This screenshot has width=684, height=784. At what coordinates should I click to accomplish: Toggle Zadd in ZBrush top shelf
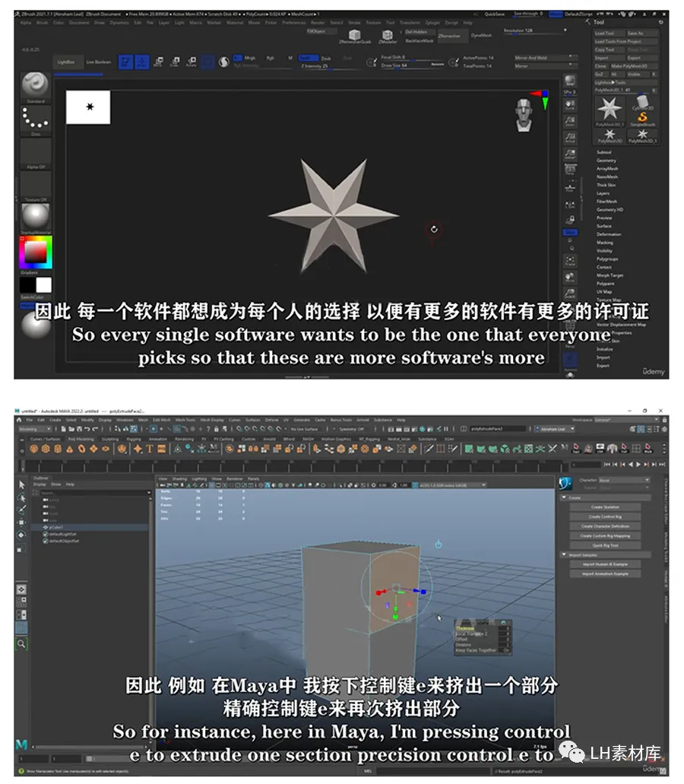tap(308, 58)
